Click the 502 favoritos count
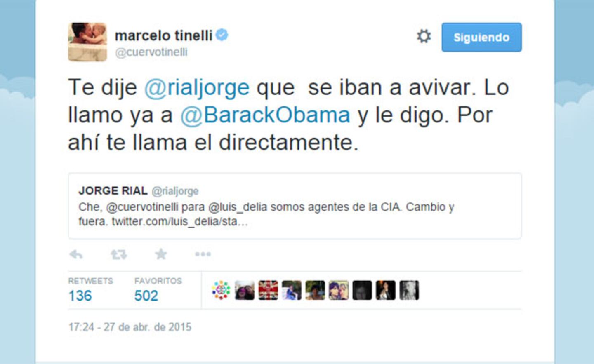Image resolution: width=594 pixels, height=364 pixels. (x=146, y=296)
